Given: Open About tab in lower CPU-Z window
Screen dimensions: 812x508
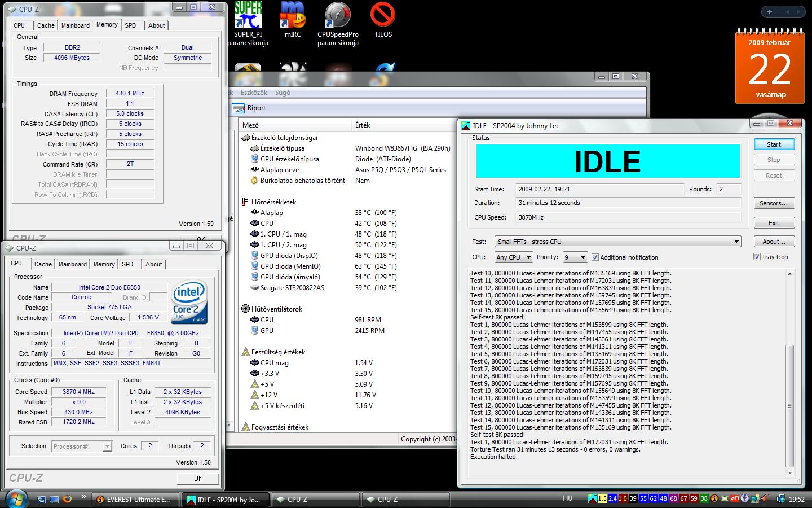Looking at the screenshot, I should 153,264.
